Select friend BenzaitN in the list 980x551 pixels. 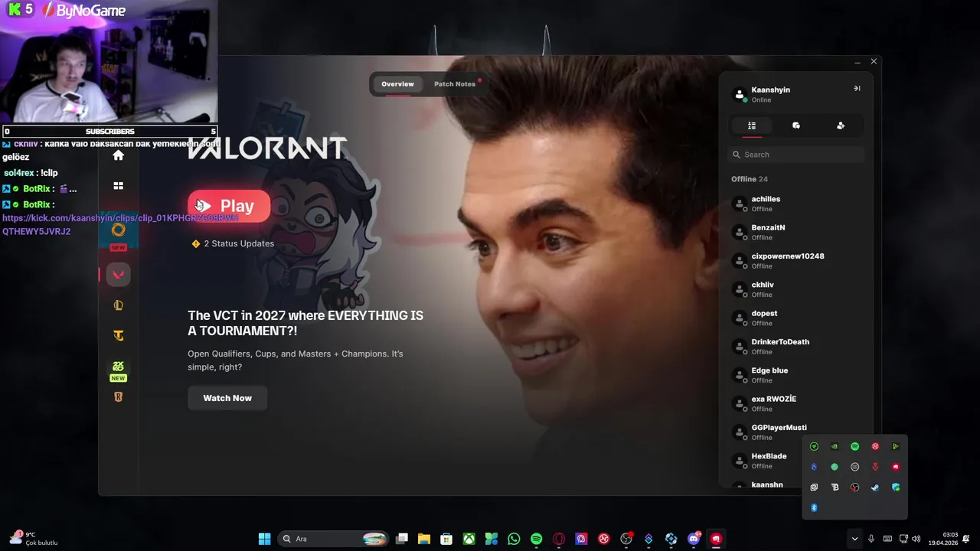click(796, 232)
